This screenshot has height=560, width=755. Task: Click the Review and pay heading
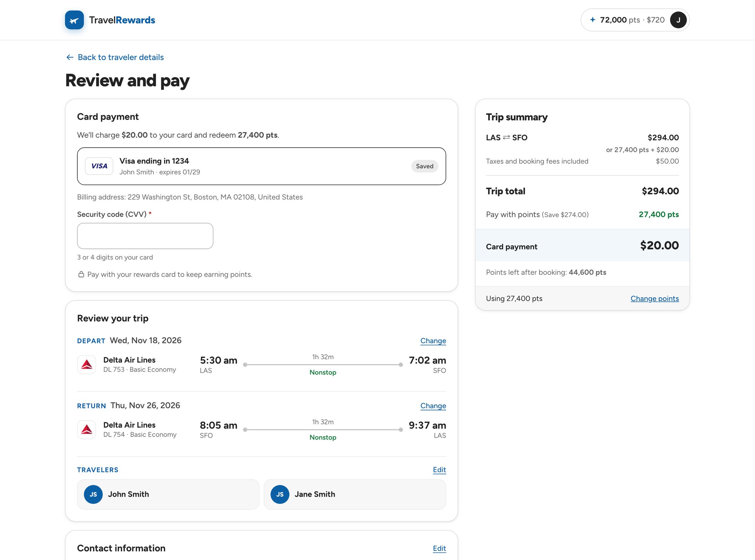(128, 80)
